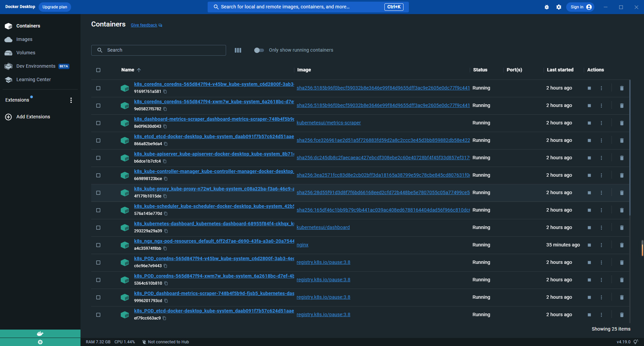This screenshot has height=346, width=644.
Task: Open Settings gear in the header
Action: point(559,7)
